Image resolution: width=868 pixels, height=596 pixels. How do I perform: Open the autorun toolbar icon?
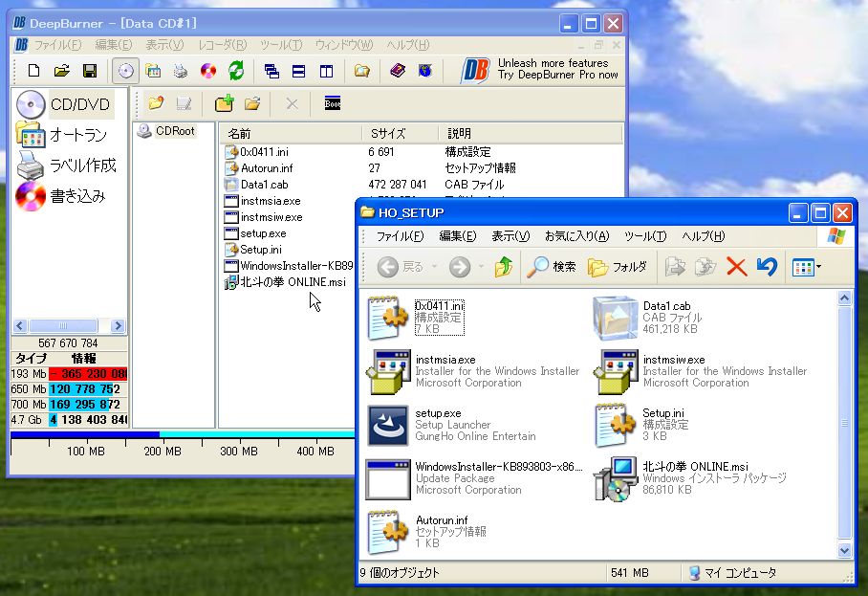point(153,71)
